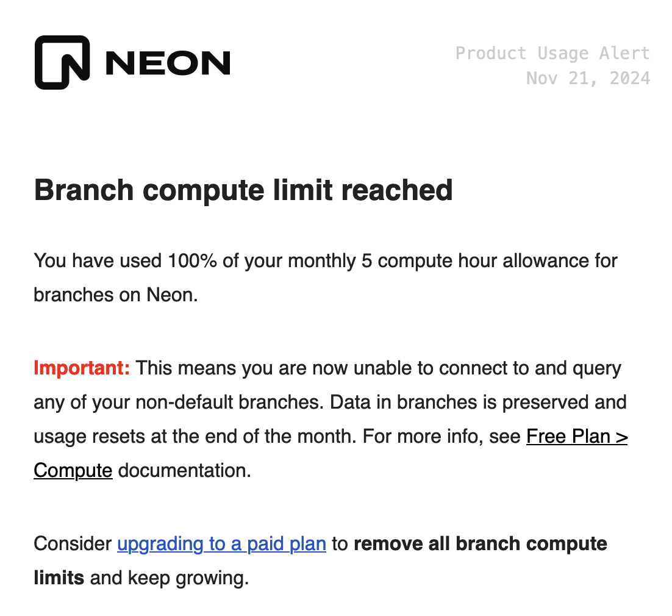The image size is (672, 616).
Task: Click the Branch compute limit reached heading
Action: coord(243,190)
